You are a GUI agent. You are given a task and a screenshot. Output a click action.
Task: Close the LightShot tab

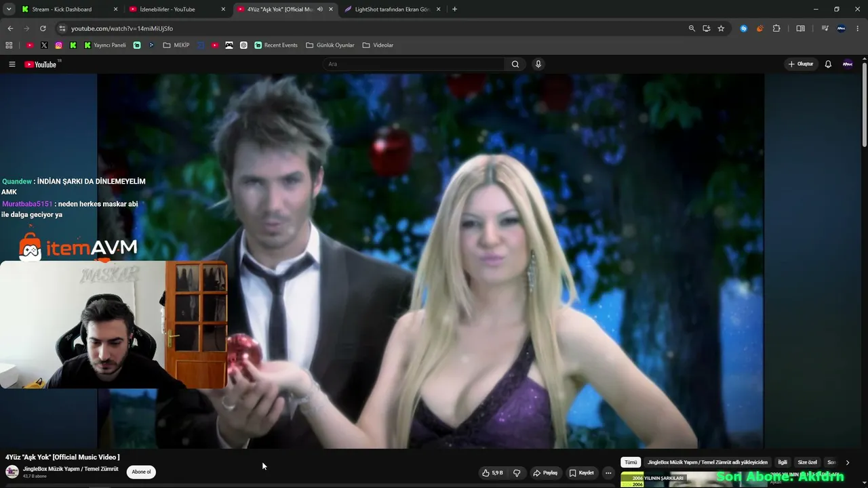[x=439, y=9]
